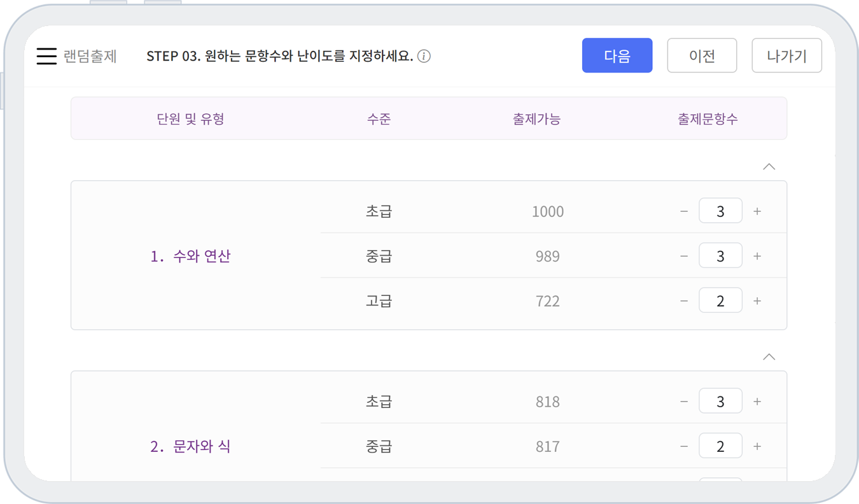Decrease 수와 연산 중급 question count

click(684, 256)
